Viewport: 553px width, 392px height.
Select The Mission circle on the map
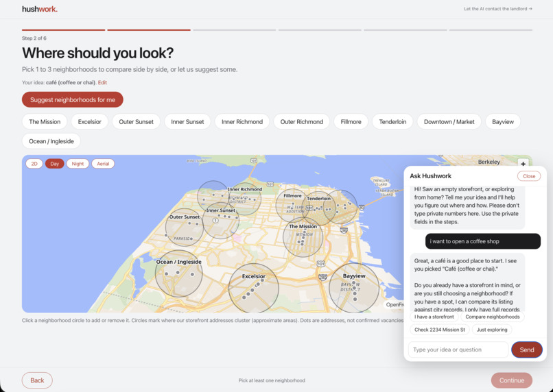(x=303, y=237)
